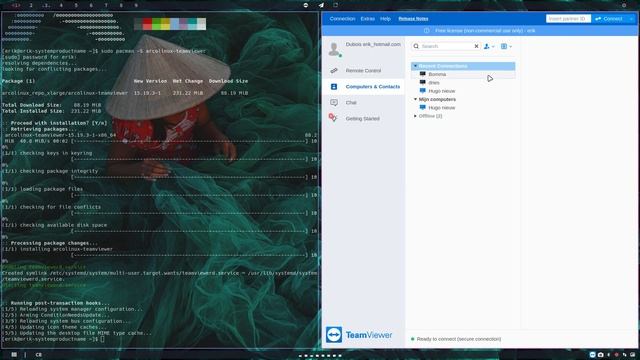Image resolution: width=640 pixels, height=360 pixels.
Task: Switch to the Remote Control tab
Action: tap(363, 71)
